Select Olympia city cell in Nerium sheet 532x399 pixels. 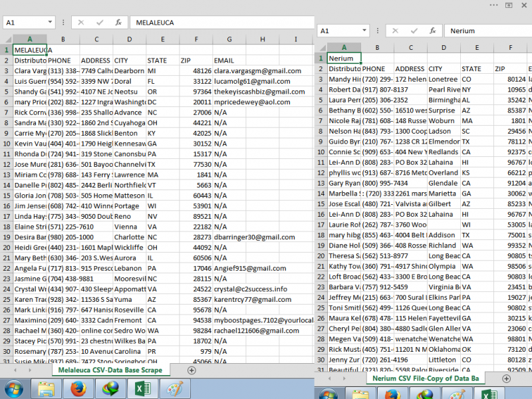tap(444, 267)
